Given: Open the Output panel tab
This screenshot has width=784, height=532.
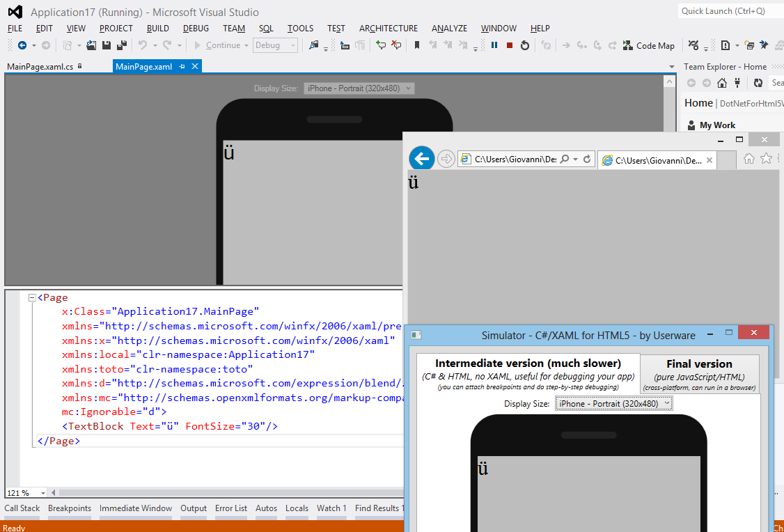Looking at the screenshot, I should tap(194, 508).
